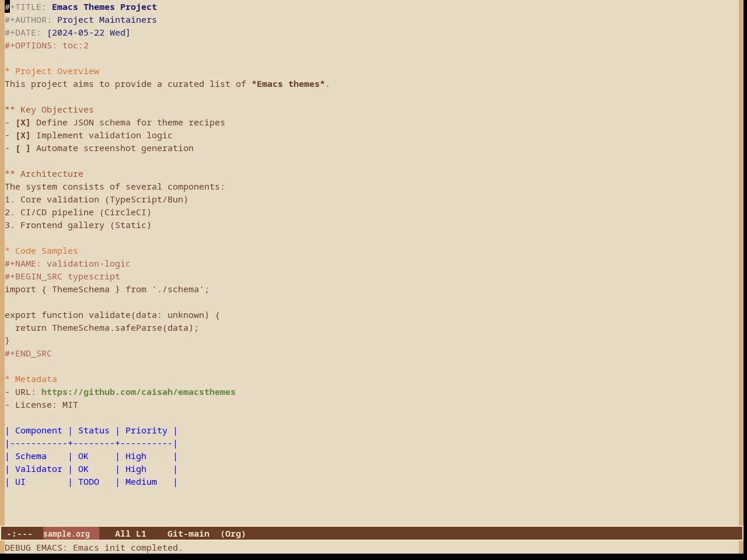The image size is (747, 560).
Task: Click the High priority in Validator row
Action: (x=136, y=469)
